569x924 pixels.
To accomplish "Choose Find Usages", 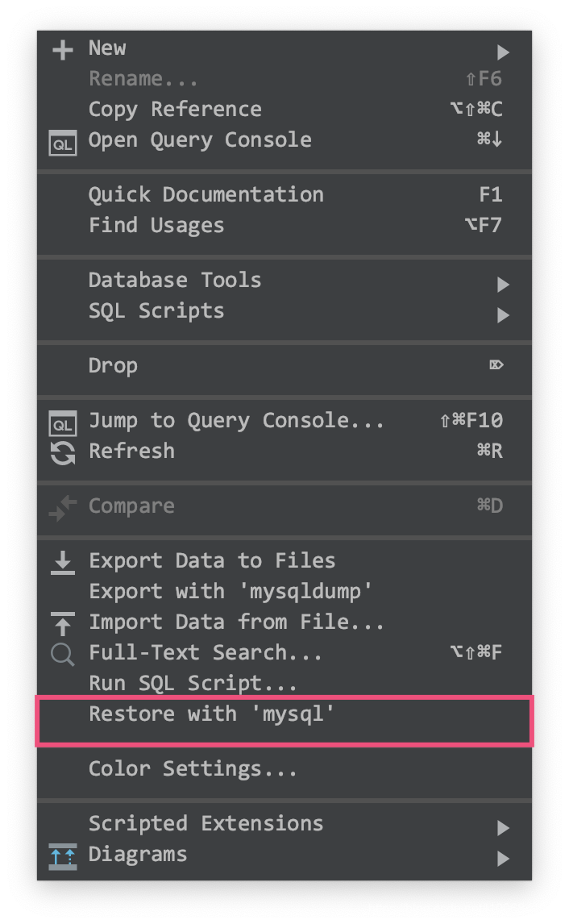I will pyautogui.click(x=156, y=225).
